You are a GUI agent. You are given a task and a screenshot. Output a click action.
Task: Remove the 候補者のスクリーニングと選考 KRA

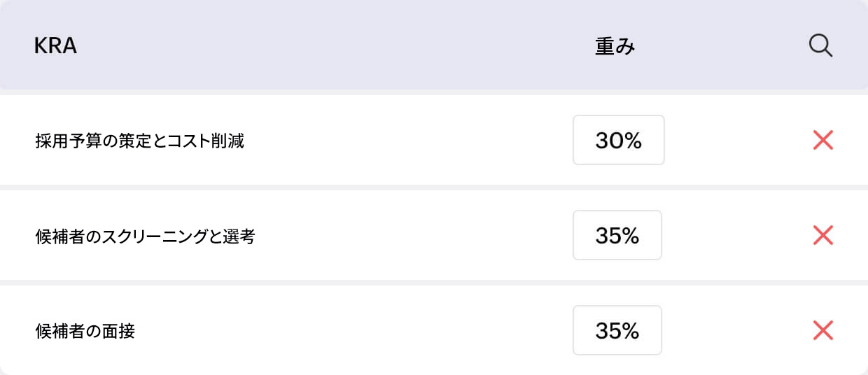[x=823, y=236]
